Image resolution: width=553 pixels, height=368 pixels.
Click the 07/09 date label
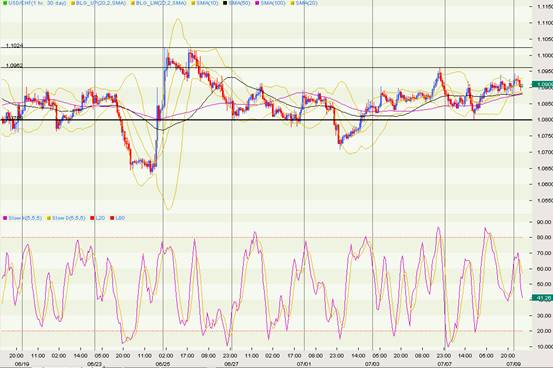click(514, 363)
